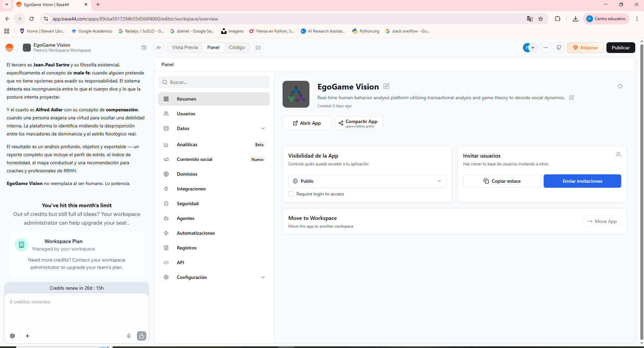Viewport: 644px width, 348px height.
Task: Open the Google Académico bookmark
Action: click(x=92, y=31)
